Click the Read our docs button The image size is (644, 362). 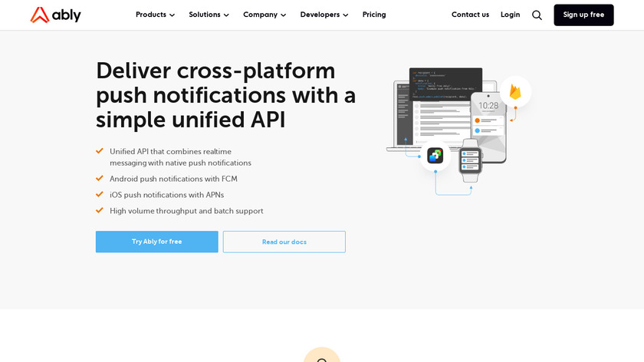[284, 242]
